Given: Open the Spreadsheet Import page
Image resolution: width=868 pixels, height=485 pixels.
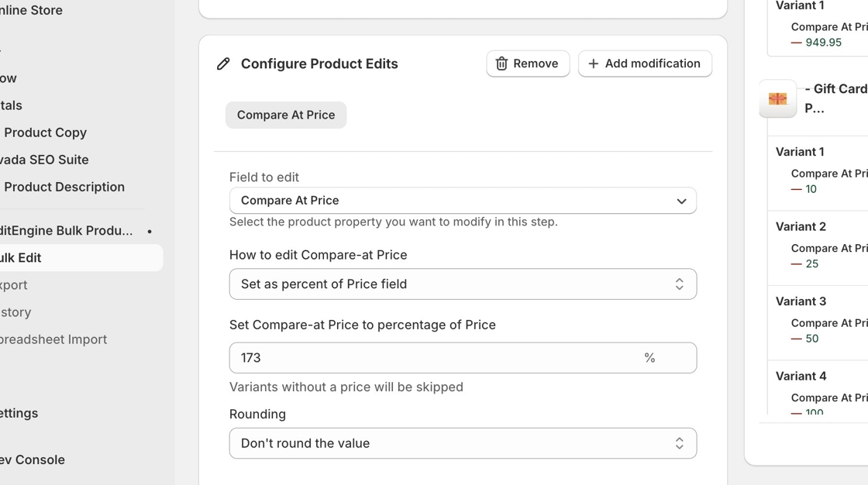Looking at the screenshot, I should point(53,339).
